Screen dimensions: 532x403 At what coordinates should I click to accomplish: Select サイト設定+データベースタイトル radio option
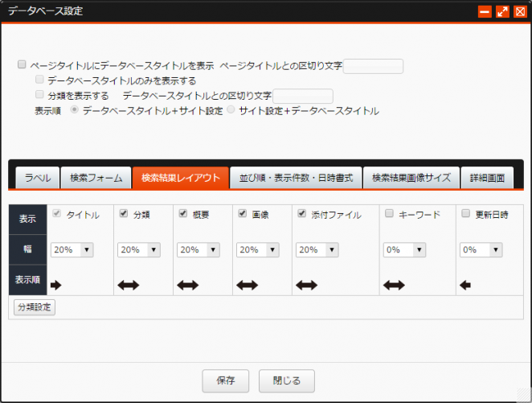[x=231, y=109]
